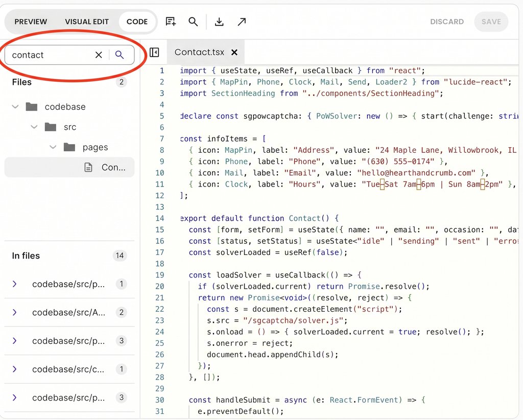Click the download icon in toolbar
523x420 pixels.
(219, 21)
